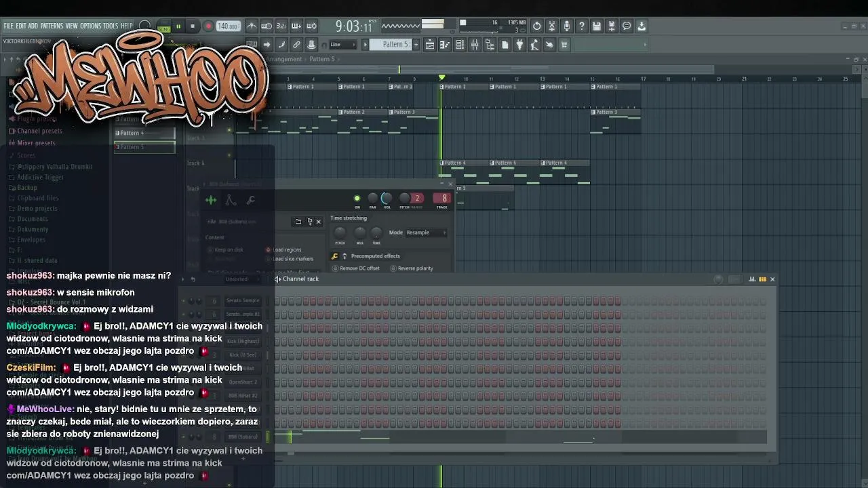Open sampler envelope/instrument settings tab icon
The width and height of the screenshot is (868, 488).
click(x=231, y=200)
